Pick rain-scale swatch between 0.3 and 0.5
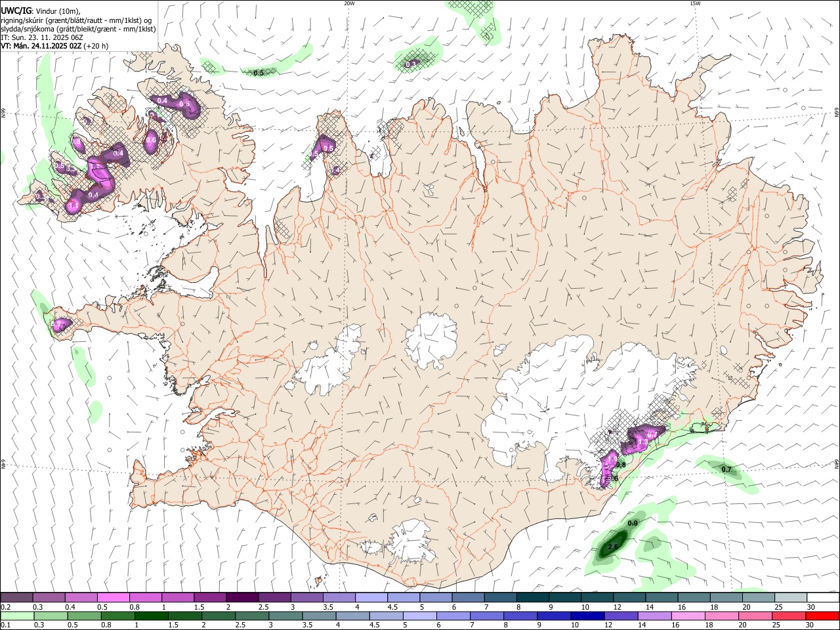Screen dimensions: 840x630 pyautogui.click(x=51, y=616)
